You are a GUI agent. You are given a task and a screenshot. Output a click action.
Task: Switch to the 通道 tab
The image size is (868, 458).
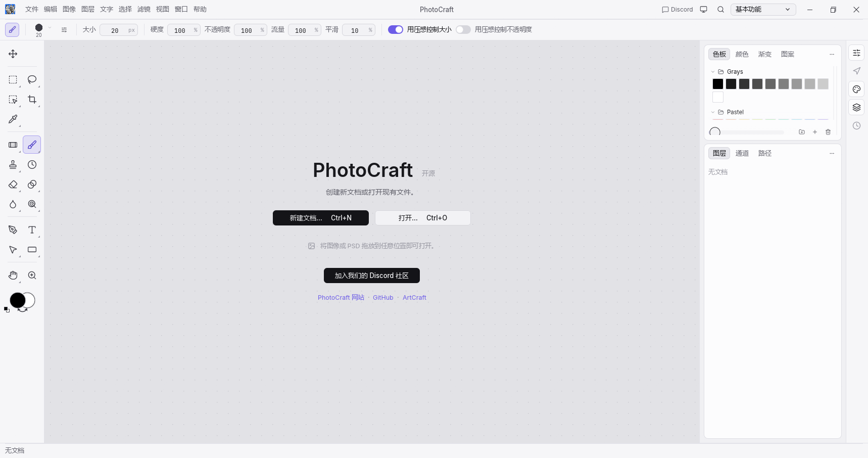(742, 153)
